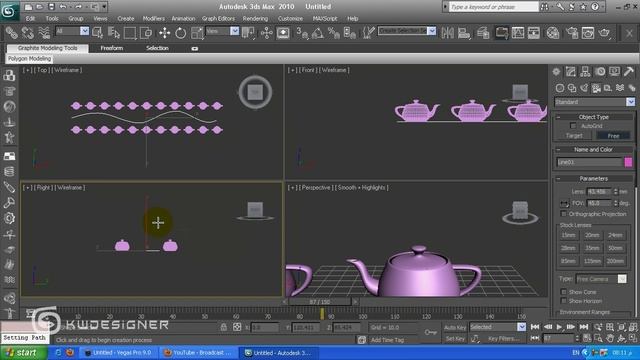Switch to the Display command panel tab
The image size is (640, 360).
coord(614,72)
